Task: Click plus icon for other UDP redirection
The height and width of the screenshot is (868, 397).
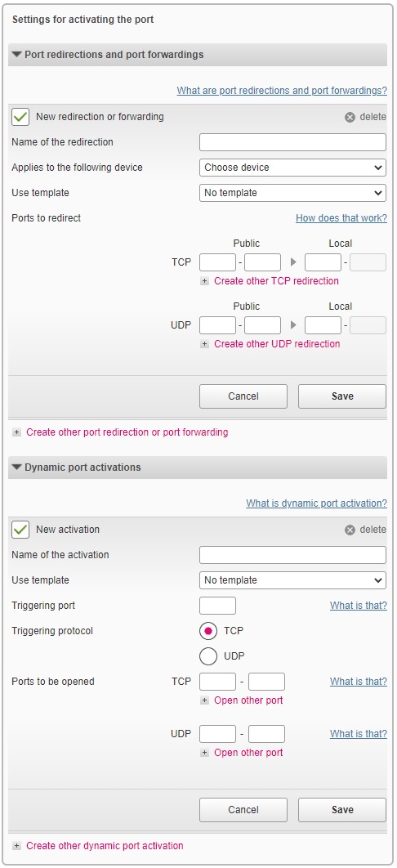Action: click(x=204, y=344)
